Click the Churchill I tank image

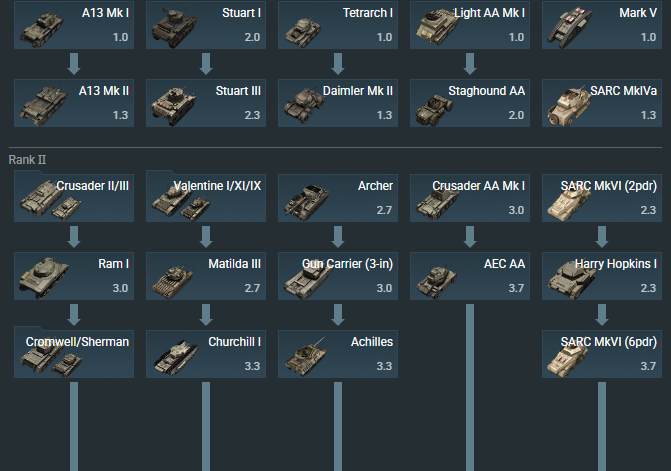(175, 357)
